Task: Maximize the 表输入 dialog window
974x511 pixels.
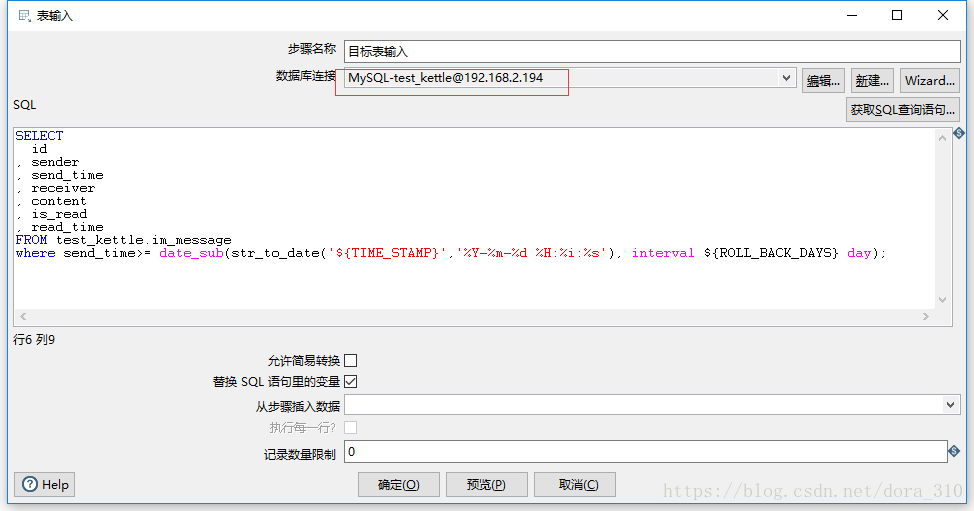Action: tap(897, 16)
